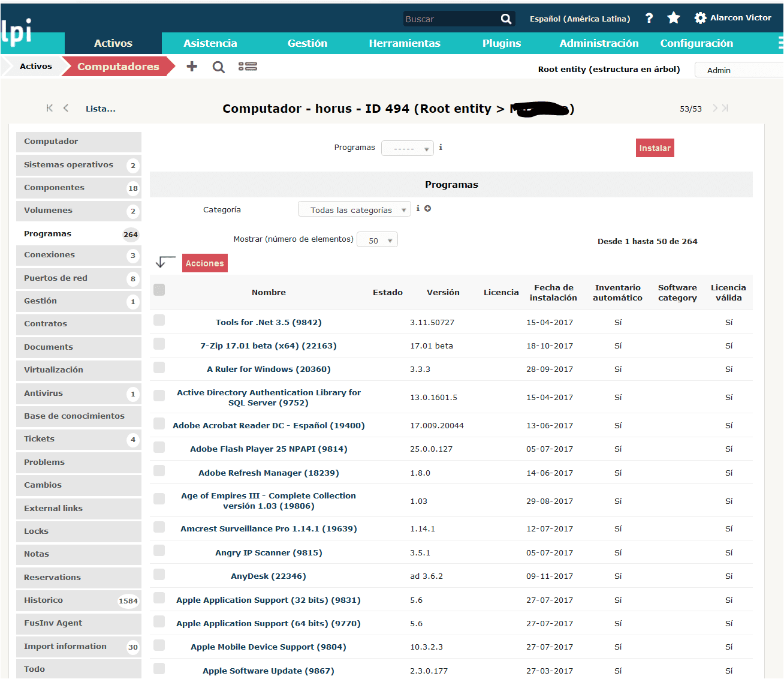This screenshot has width=784, height=679.
Task: Switch to the Volumenes tab
Action: point(79,211)
